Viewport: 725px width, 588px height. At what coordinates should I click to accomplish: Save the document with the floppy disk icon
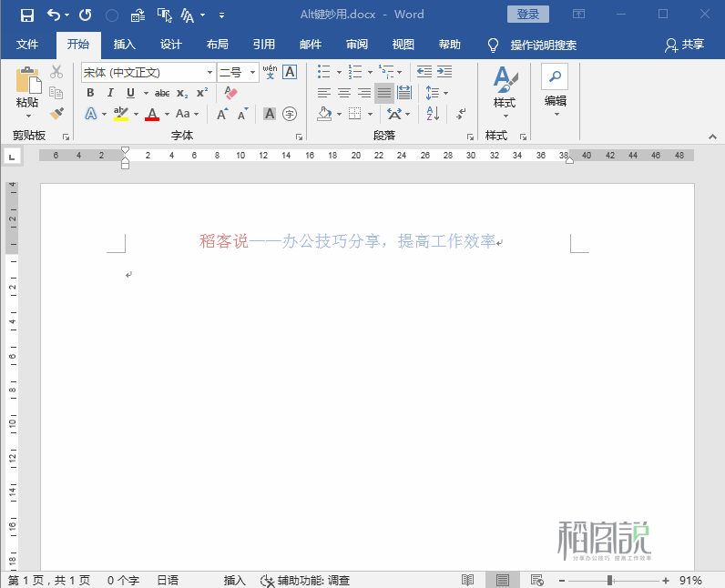(x=27, y=15)
